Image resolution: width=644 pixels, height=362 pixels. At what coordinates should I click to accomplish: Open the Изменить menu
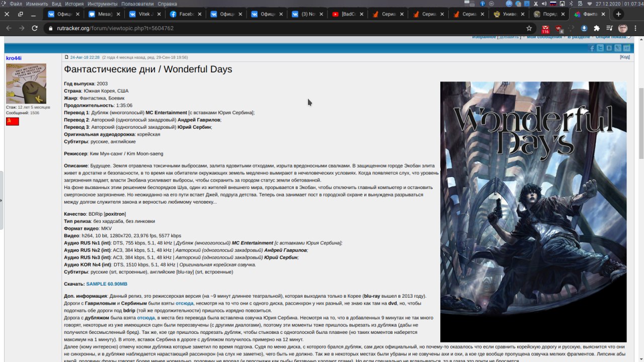point(37,4)
